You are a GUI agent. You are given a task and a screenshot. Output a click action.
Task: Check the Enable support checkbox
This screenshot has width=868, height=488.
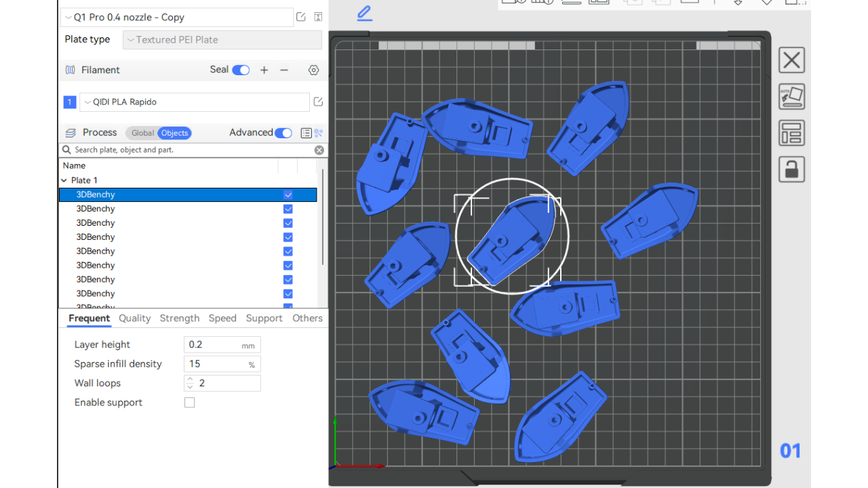[190, 403]
